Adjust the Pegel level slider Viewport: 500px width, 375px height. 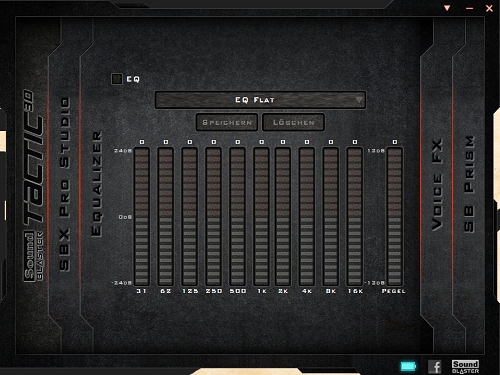point(395,217)
